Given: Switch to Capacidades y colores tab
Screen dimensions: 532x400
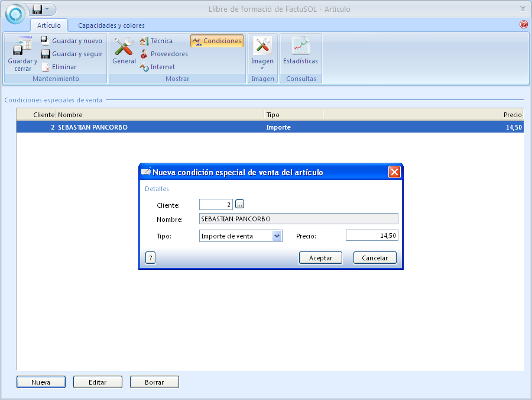Looking at the screenshot, I should coord(111,25).
